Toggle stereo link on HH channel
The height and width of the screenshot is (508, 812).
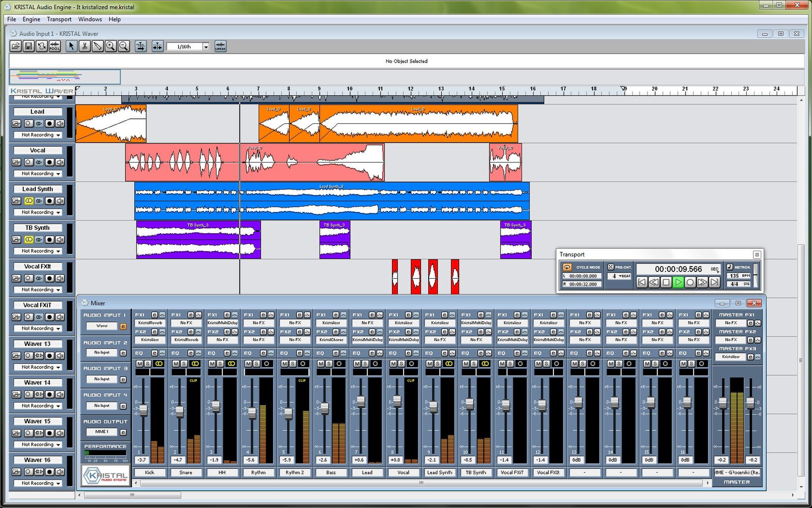[x=232, y=363]
